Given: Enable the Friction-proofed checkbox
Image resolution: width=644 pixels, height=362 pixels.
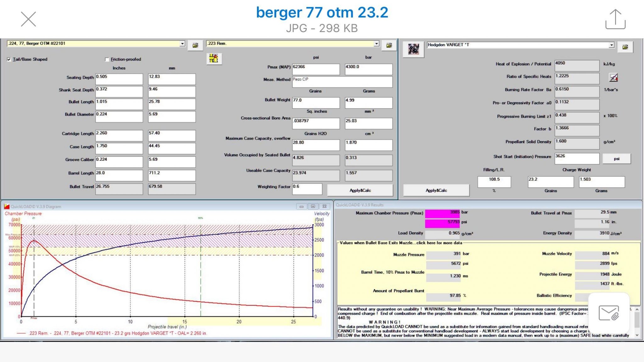Looking at the screenshot, I should point(107,59).
